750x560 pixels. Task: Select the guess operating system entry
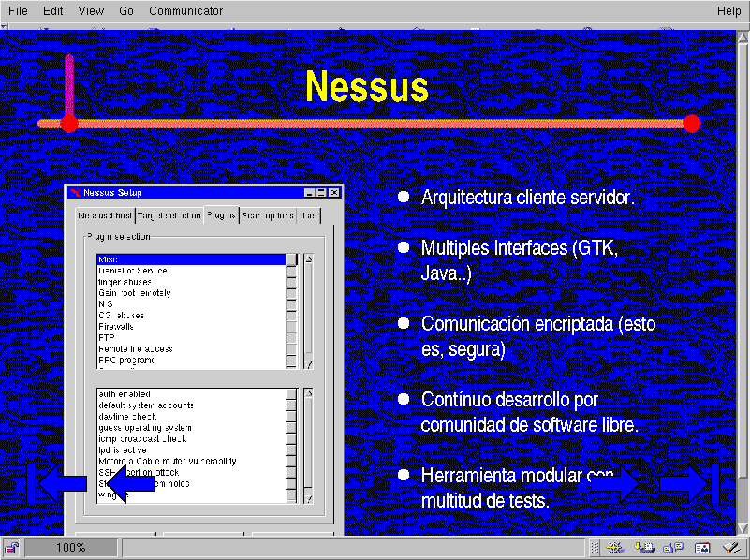(x=191, y=428)
